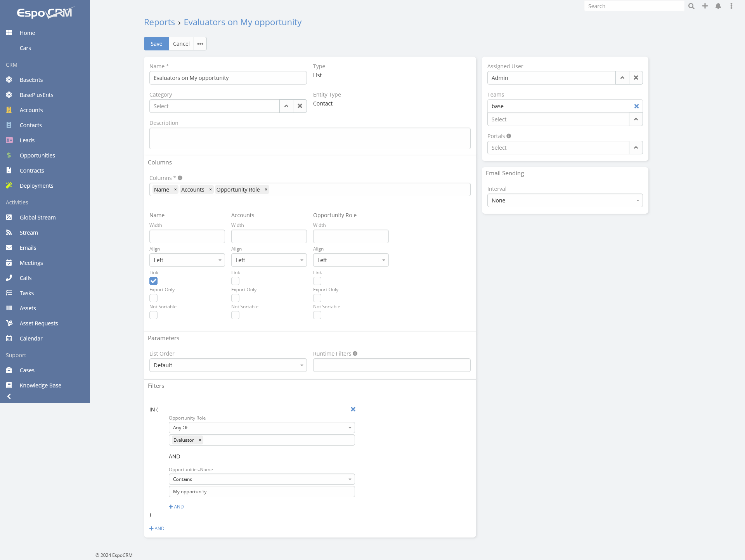This screenshot has height=560, width=745.
Task: Click the Reports breadcrumb link
Action: click(159, 22)
